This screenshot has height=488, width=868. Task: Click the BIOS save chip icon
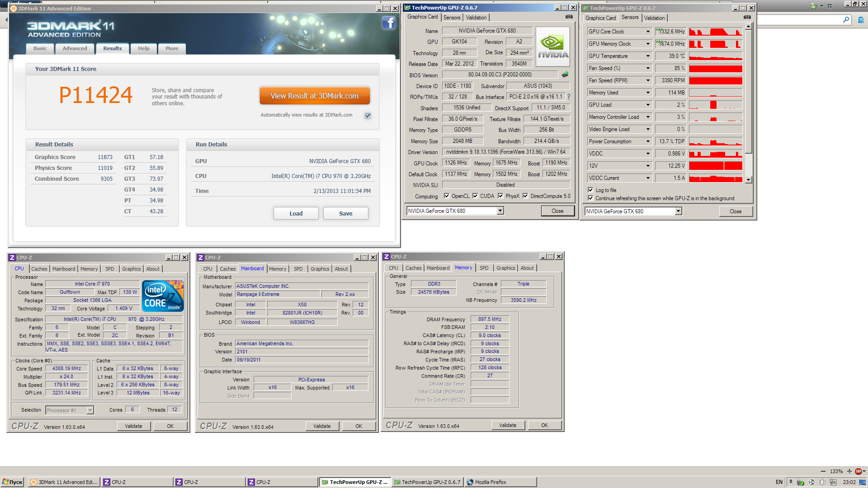[x=565, y=75]
